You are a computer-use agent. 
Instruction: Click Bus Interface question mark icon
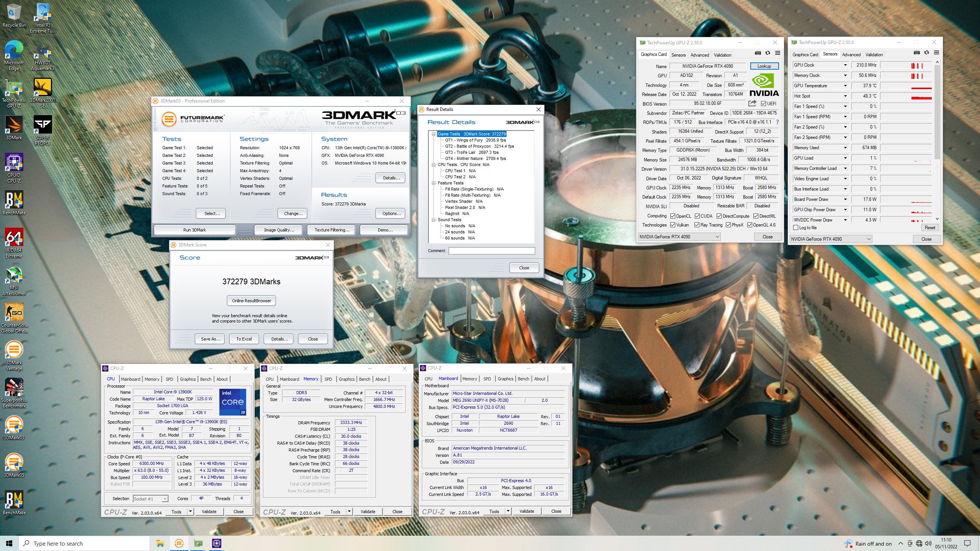click(x=777, y=122)
